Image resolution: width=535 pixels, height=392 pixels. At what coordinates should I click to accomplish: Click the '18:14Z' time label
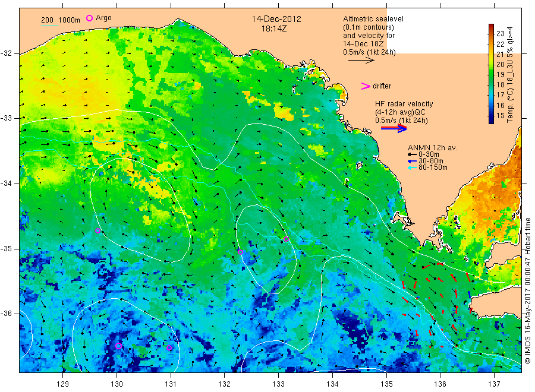tap(274, 29)
